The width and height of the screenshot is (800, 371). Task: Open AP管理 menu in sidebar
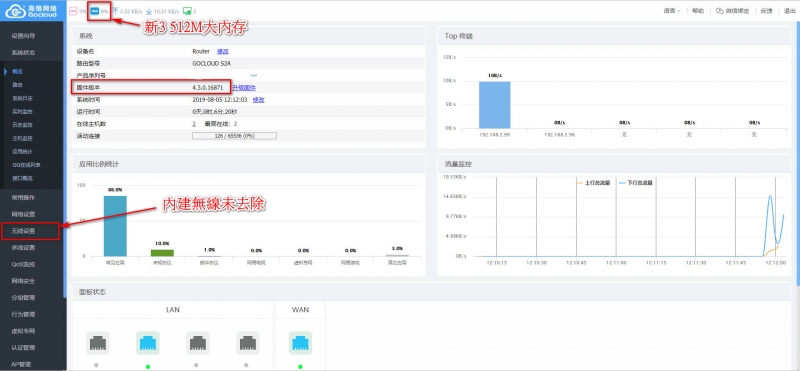pyautogui.click(x=22, y=364)
